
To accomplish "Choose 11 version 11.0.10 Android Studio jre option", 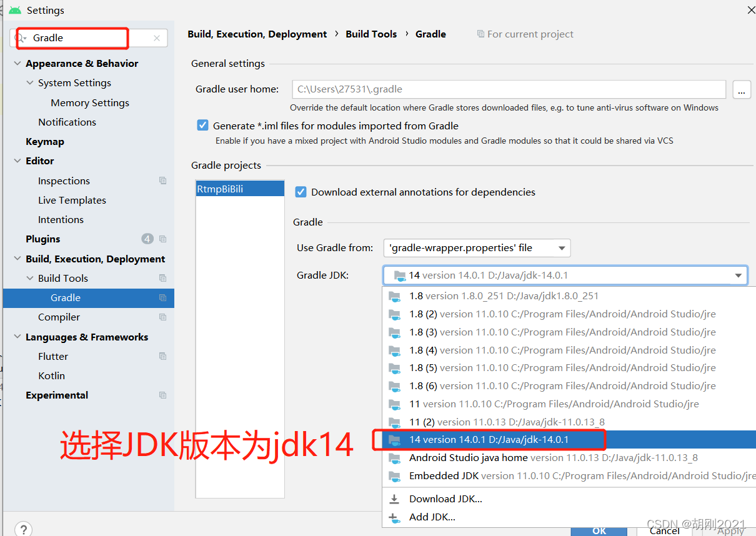I will click(x=569, y=404).
